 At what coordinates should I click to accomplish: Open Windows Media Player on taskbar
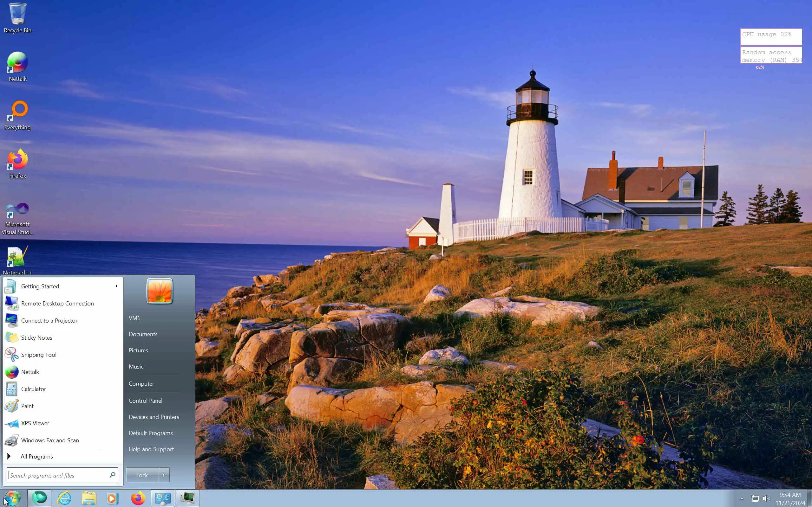112,498
